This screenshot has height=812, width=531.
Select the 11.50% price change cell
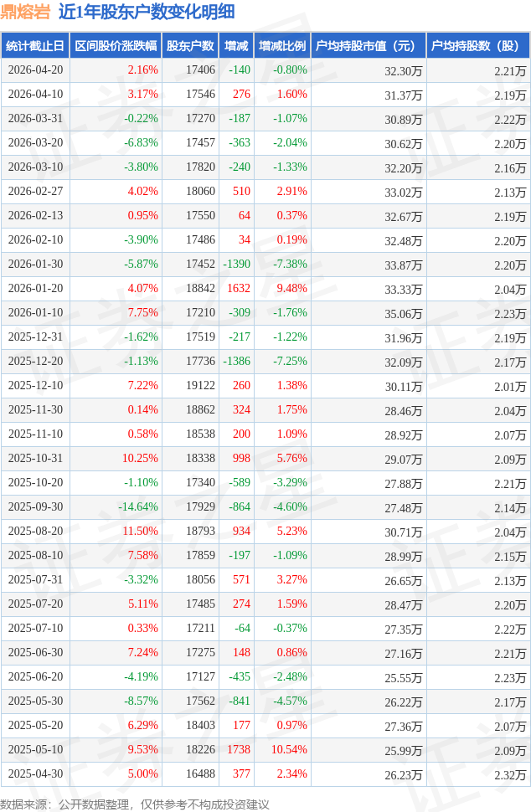tap(140, 532)
